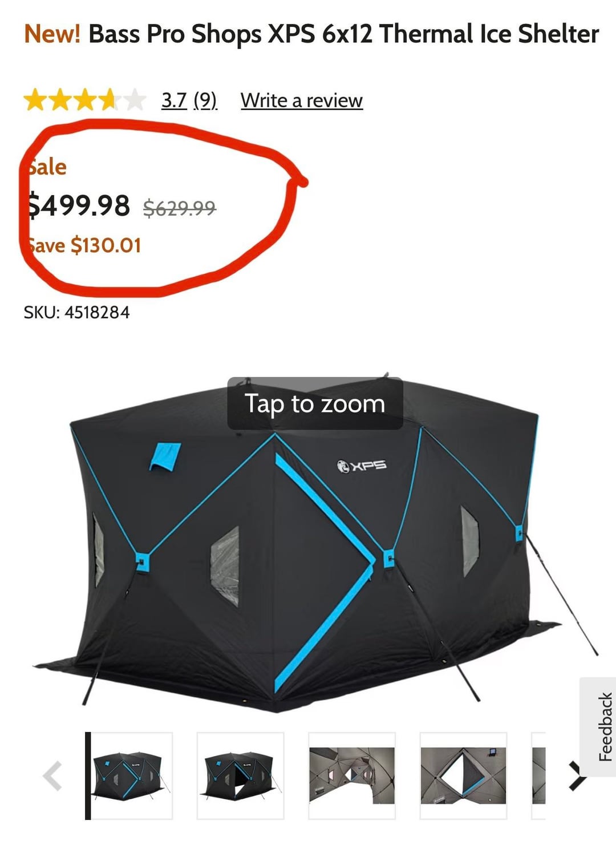The height and width of the screenshot is (841, 616).
Task: Click the SKU: 4518284 label
Action: (x=76, y=312)
